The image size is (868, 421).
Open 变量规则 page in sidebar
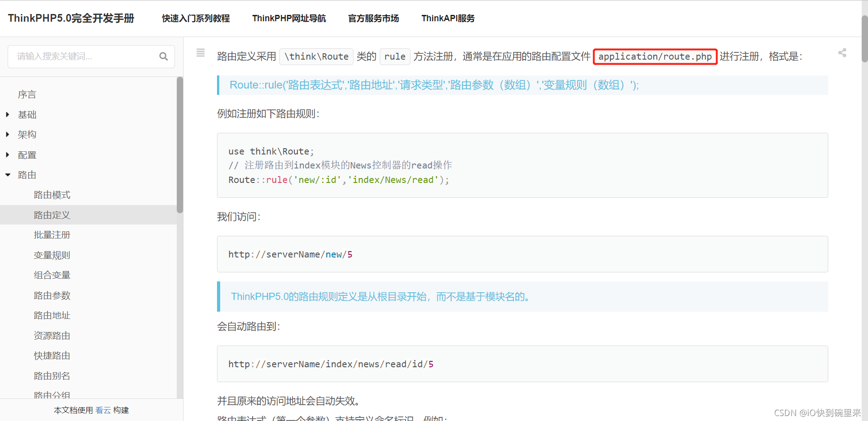click(52, 255)
